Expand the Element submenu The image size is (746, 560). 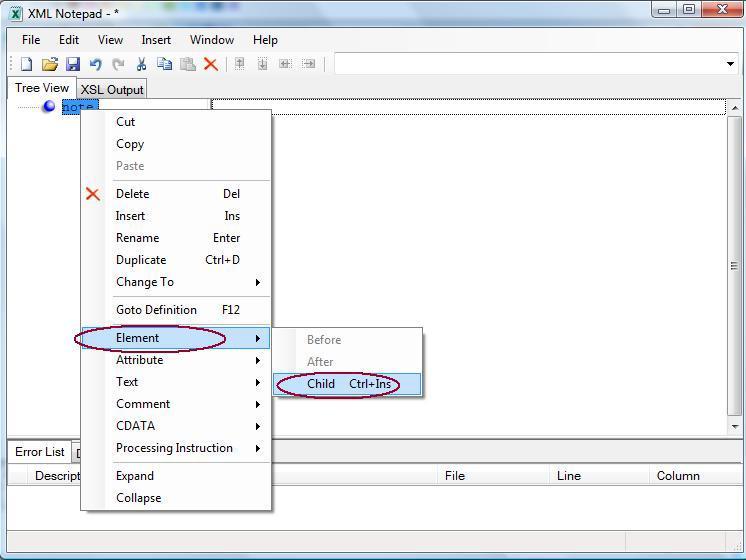[x=176, y=338]
